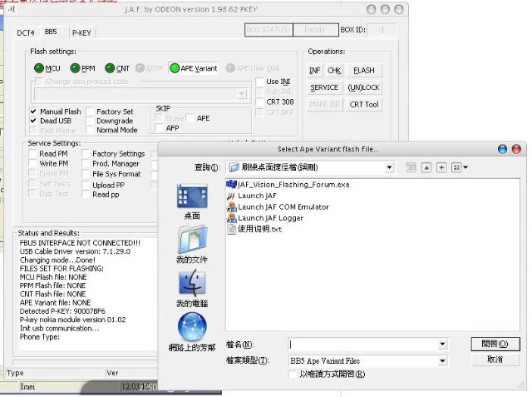This screenshot has height=397, width=532.
Task: Create new folder in file dialog
Action: (x=441, y=167)
